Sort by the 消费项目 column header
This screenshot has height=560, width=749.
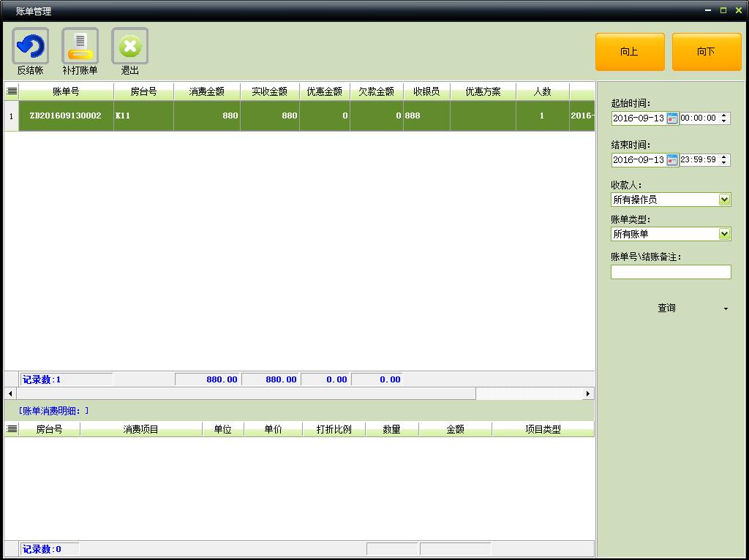coord(141,429)
